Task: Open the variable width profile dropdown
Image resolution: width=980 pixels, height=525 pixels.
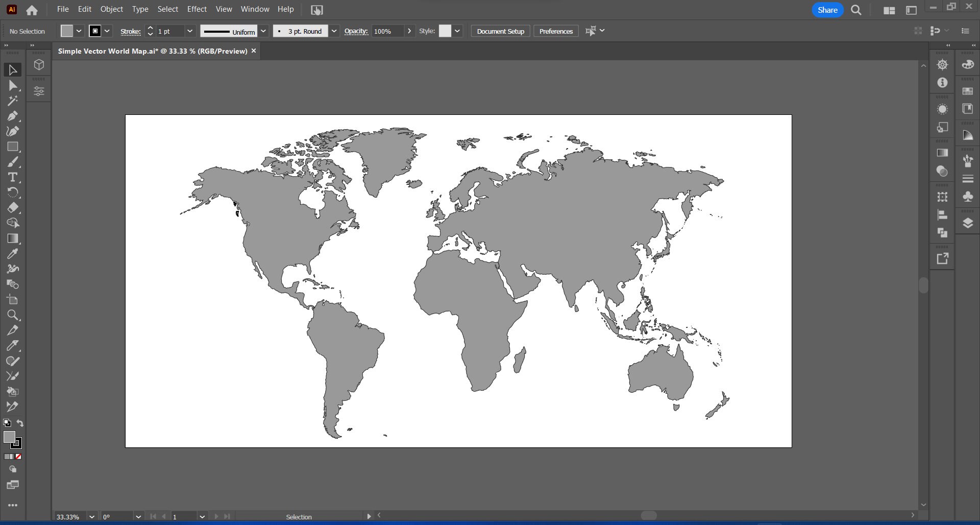Action: pyautogui.click(x=263, y=31)
